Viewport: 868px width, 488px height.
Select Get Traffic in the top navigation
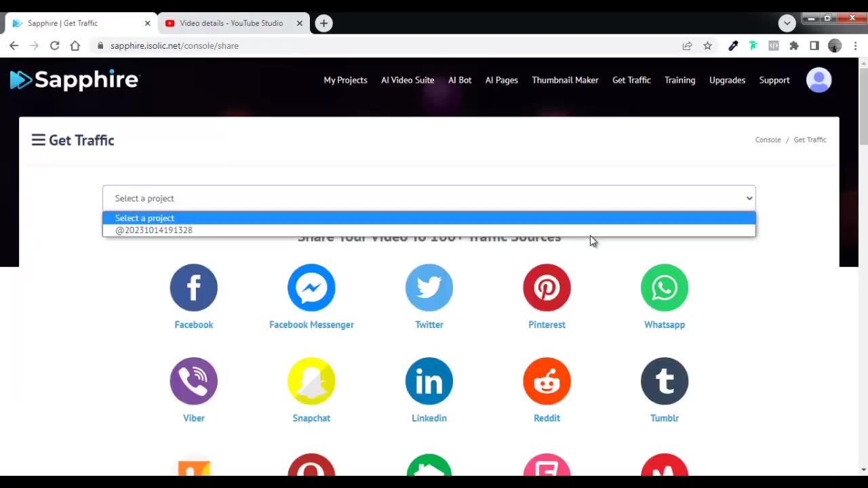(x=631, y=80)
